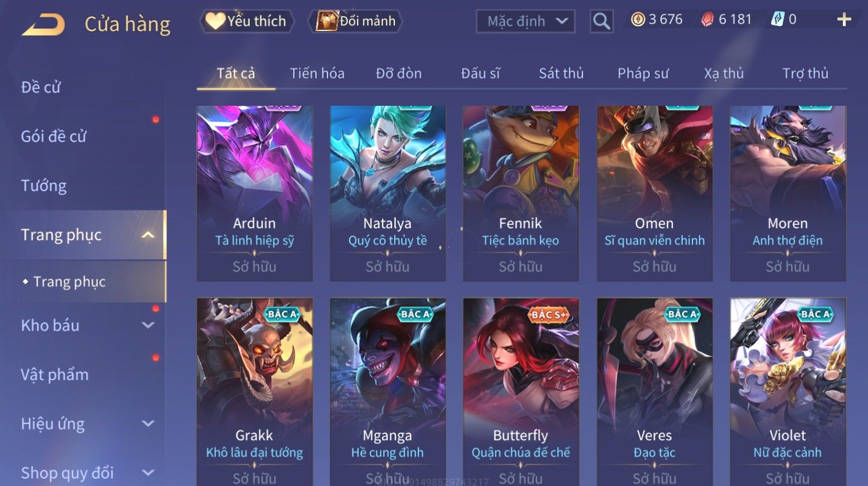Tap the back arrow icon

pyautogui.click(x=43, y=25)
